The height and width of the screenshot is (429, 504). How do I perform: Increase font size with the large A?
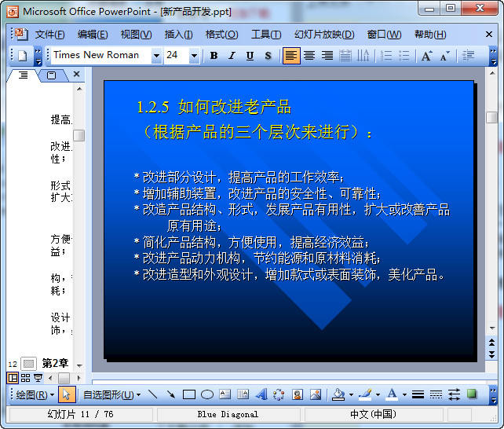click(426, 56)
